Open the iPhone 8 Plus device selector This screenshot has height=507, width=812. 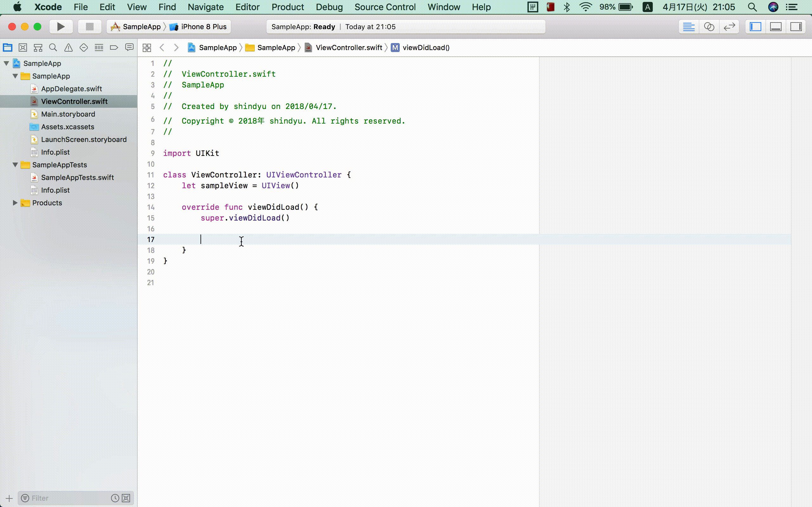tap(203, 27)
